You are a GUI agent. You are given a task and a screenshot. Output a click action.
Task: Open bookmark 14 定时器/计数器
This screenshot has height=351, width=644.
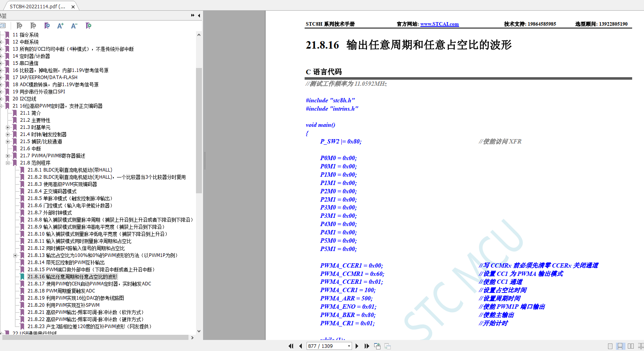tap(31, 56)
